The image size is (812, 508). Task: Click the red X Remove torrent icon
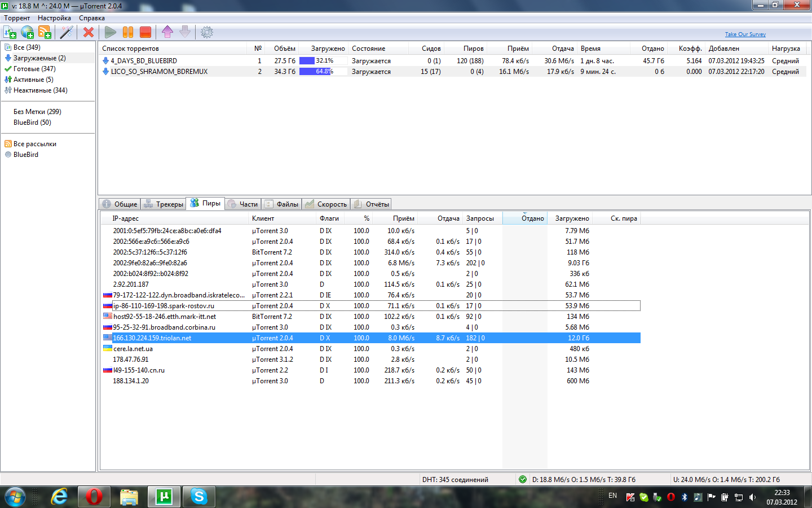tap(89, 32)
